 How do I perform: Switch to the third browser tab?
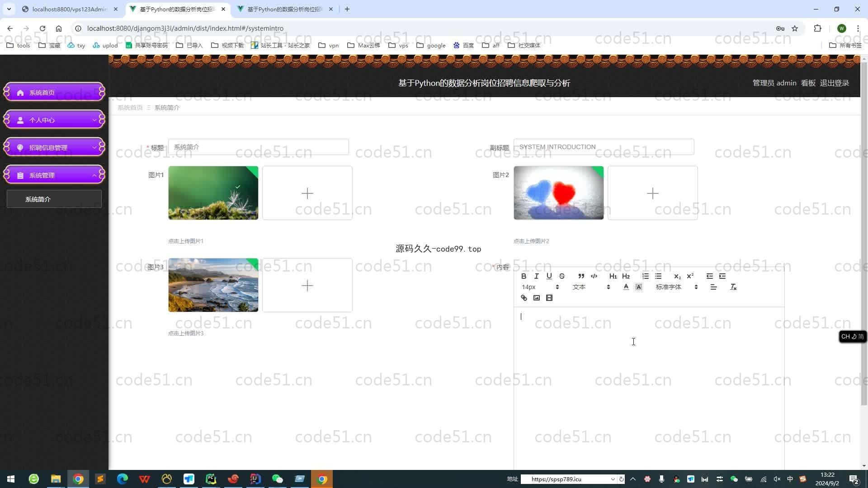pyautogui.click(x=285, y=9)
